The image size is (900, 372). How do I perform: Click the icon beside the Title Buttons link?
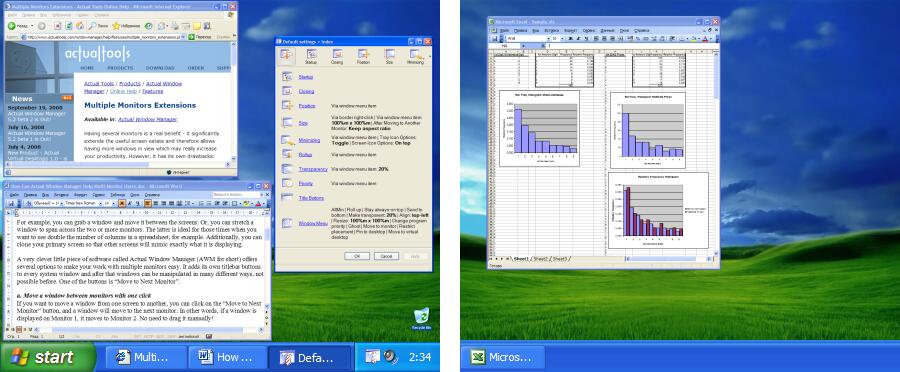tap(287, 197)
